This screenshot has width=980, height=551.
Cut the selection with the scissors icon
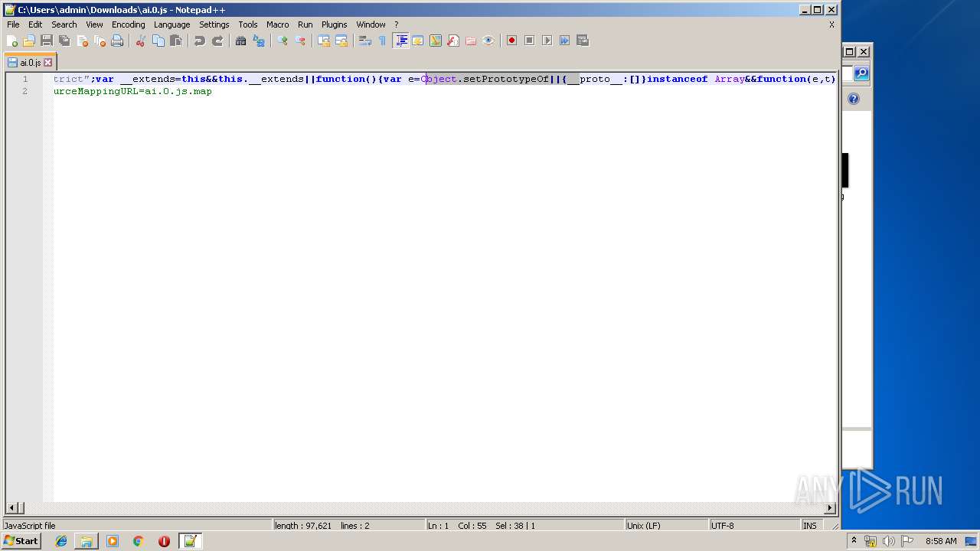pyautogui.click(x=141, y=41)
